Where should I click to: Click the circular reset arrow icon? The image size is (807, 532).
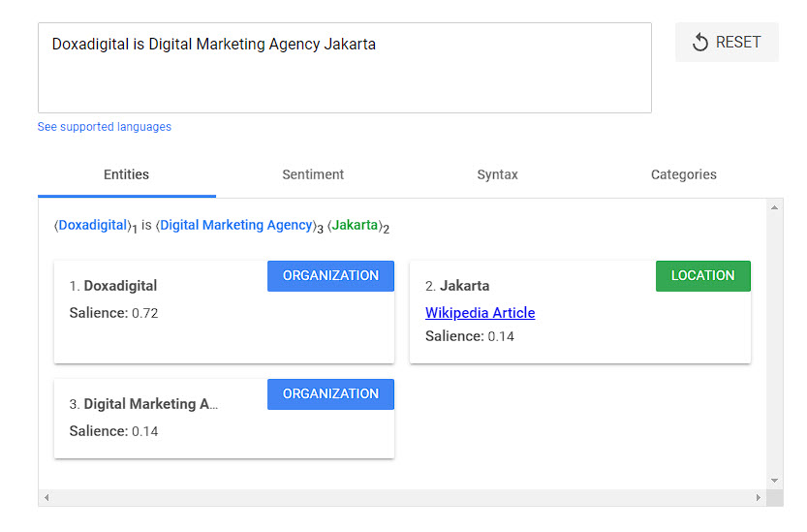point(699,43)
